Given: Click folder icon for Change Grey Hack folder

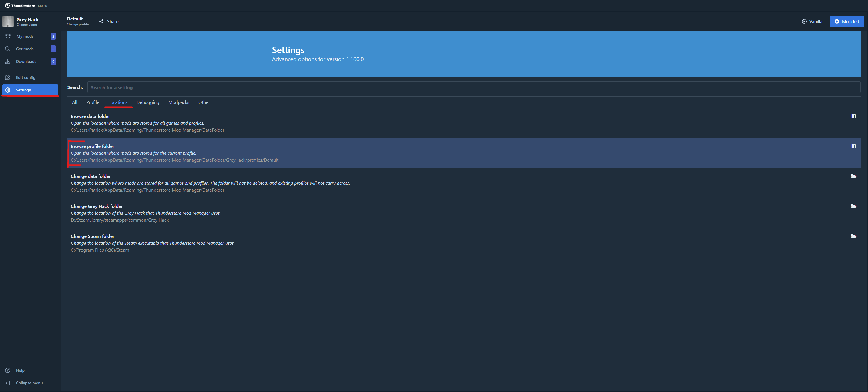Looking at the screenshot, I should pos(853,206).
